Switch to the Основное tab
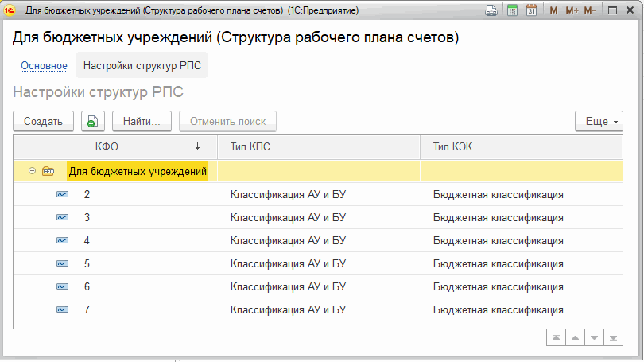This screenshot has height=362, width=644. [x=44, y=66]
